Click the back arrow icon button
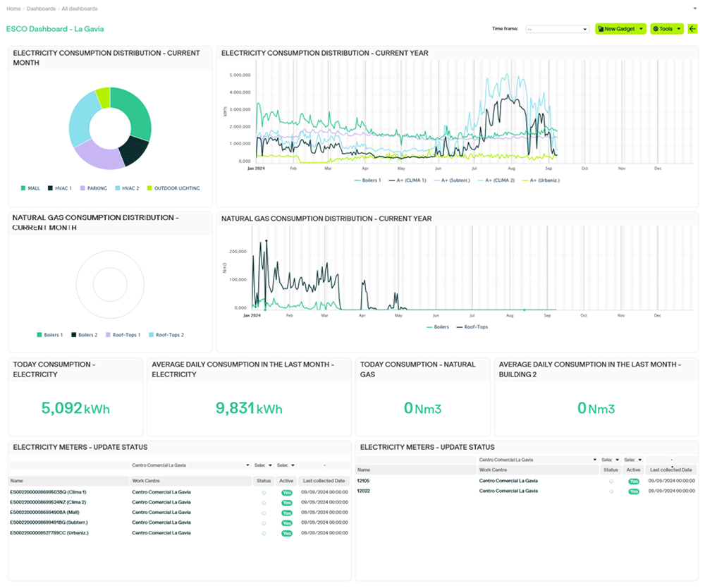The image size is (705, 588). [x=692, y=29]
